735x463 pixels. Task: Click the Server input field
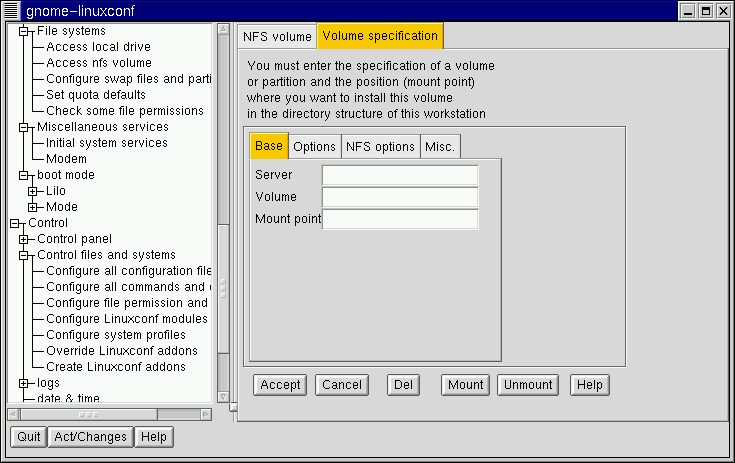point(399,176)
